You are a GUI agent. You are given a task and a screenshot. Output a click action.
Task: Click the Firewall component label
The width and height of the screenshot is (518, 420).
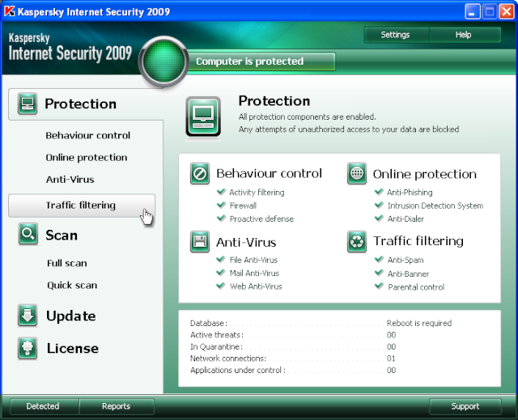(x=243, y=206)
